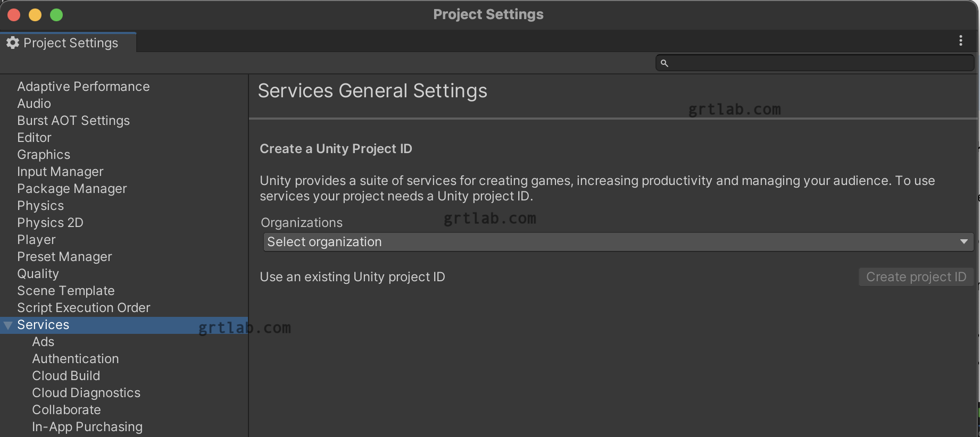Click the magnifier search icon

point(664,63)
